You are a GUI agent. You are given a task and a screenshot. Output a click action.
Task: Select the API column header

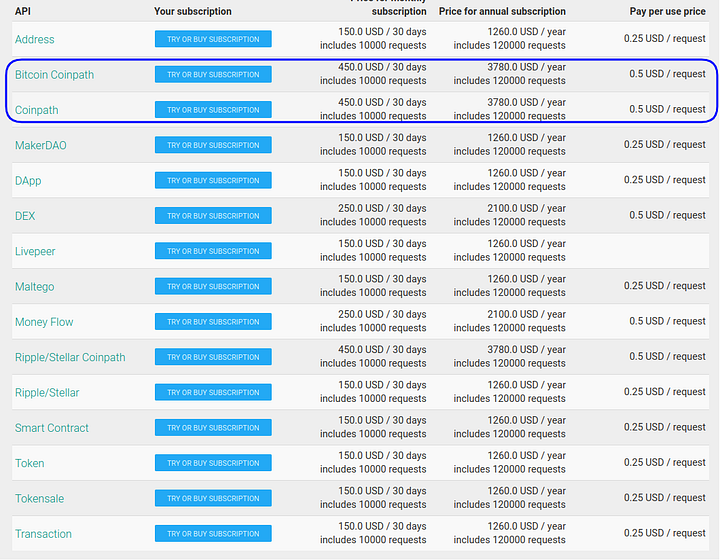pos(23,11)
